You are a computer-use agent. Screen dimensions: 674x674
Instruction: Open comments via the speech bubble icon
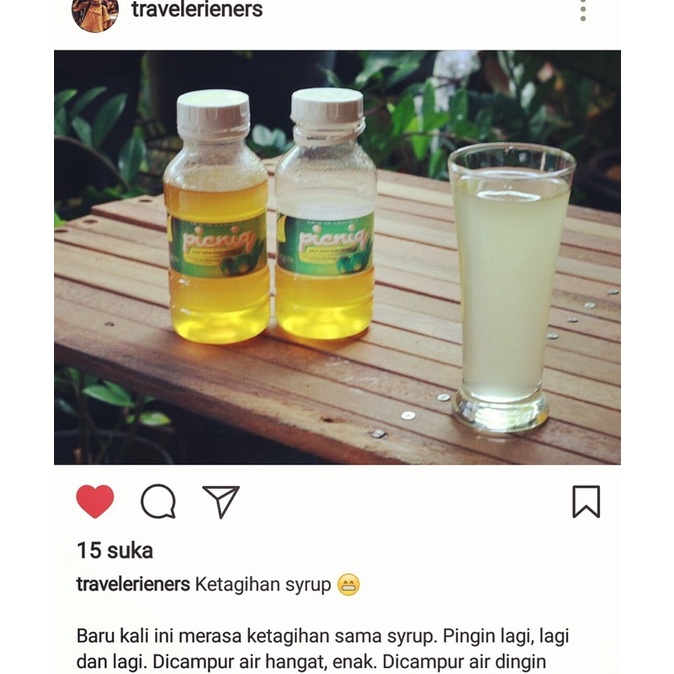158,501
